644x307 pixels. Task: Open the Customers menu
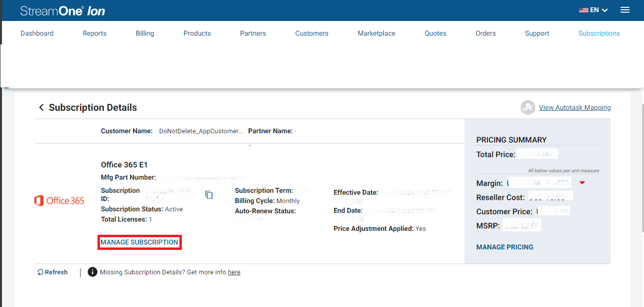pyautogui.click(x=312, y=33)
